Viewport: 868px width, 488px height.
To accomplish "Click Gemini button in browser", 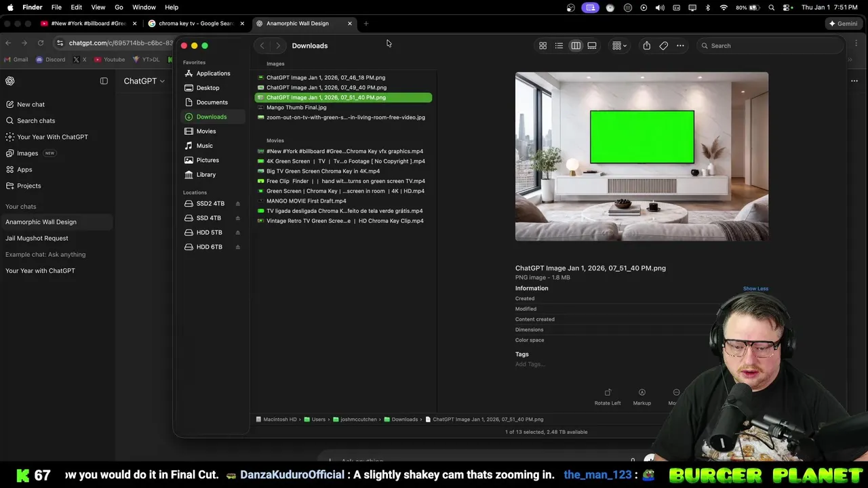I will [843, 23].
